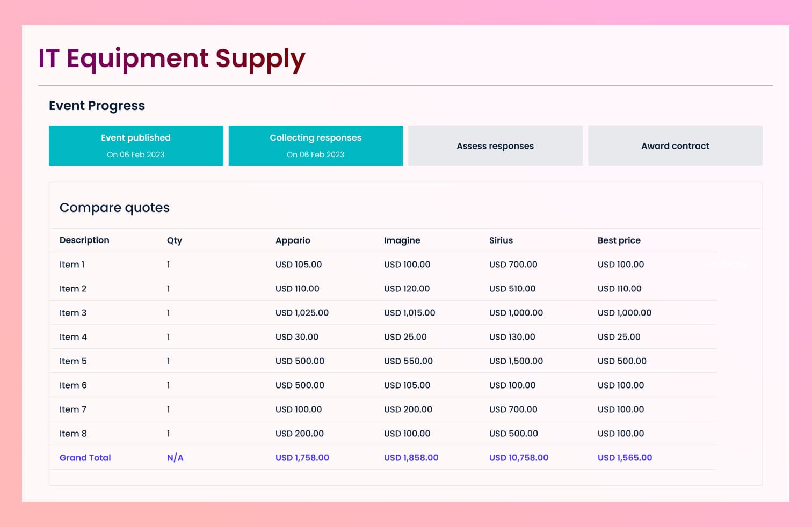Select the Collecting responses step
Image resolution: width=812 pixels, height=527 pixels.
[315, 145]
